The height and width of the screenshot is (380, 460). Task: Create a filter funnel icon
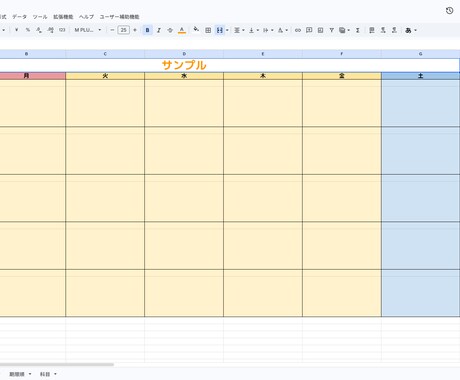pyautogui.click(x=332, y=30)
